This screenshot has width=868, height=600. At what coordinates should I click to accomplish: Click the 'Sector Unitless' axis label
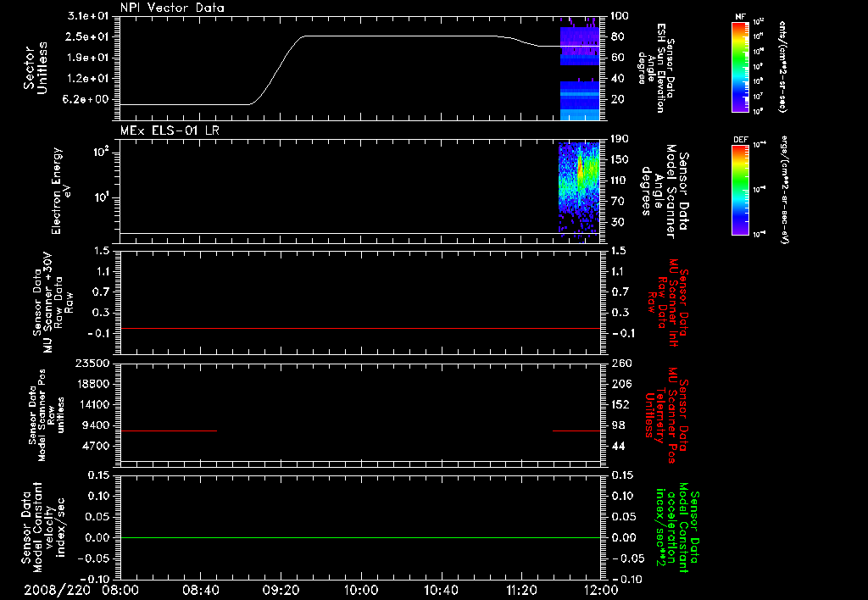tap(35, 68)
